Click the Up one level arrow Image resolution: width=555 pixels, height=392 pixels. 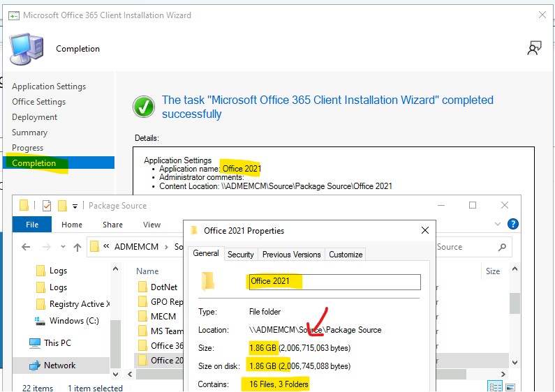click(77, 248)
